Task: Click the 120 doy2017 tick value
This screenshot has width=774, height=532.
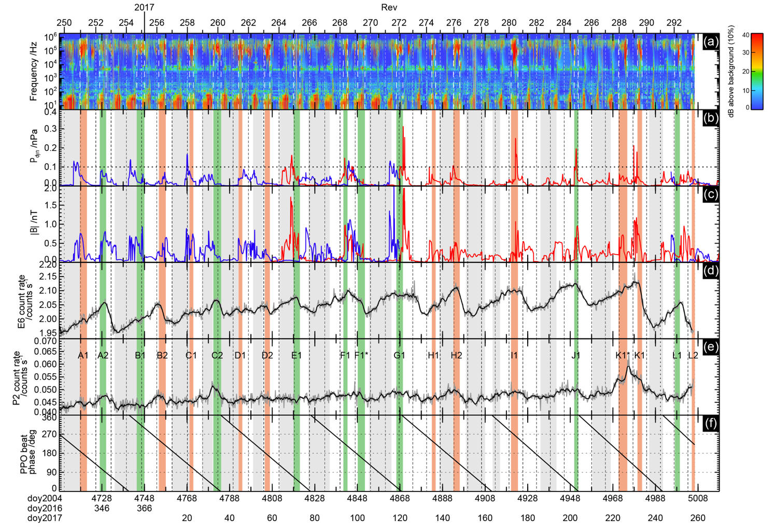Action: pos(400,518)
